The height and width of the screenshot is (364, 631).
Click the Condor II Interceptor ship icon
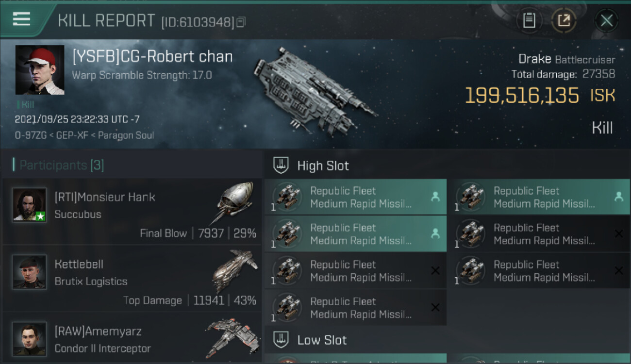(231, 337)
